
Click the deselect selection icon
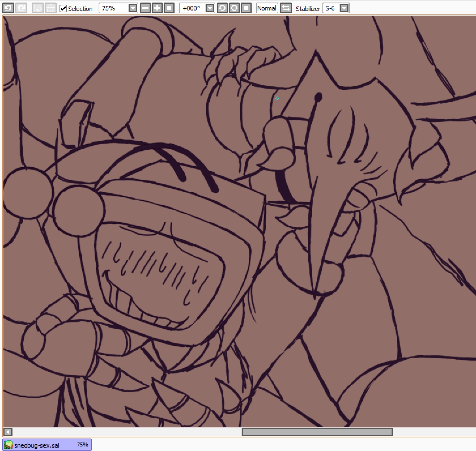tap(37, 8)
